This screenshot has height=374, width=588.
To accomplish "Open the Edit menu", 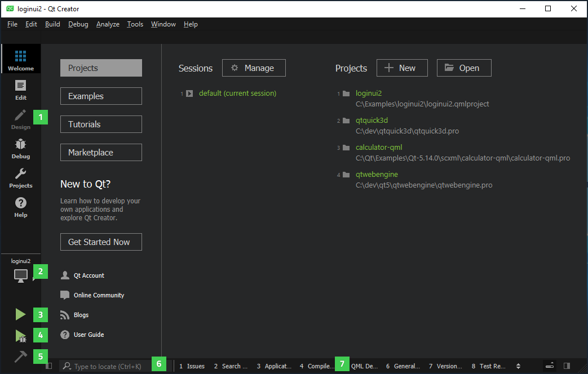I will click(x=31, y=24).
